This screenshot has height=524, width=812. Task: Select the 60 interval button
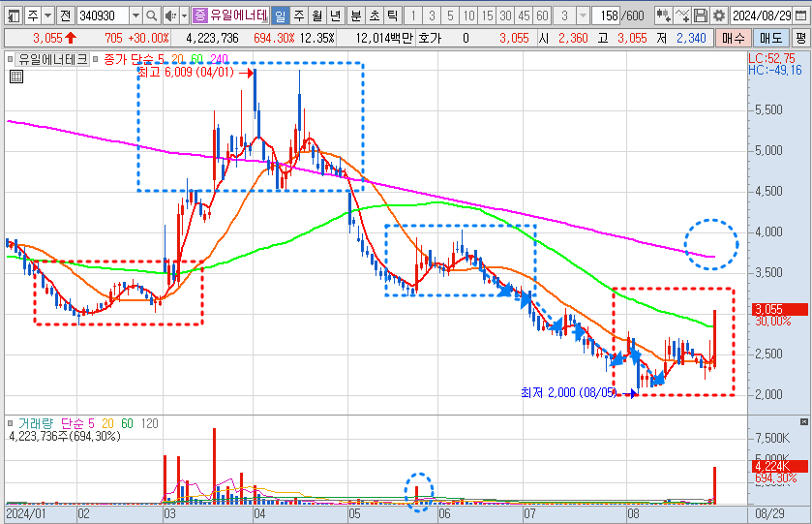point(543,16)
